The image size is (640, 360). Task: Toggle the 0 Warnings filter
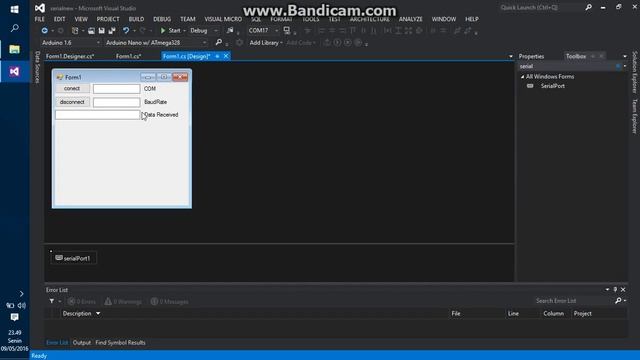pyautogui.click(x=123, y=302)
